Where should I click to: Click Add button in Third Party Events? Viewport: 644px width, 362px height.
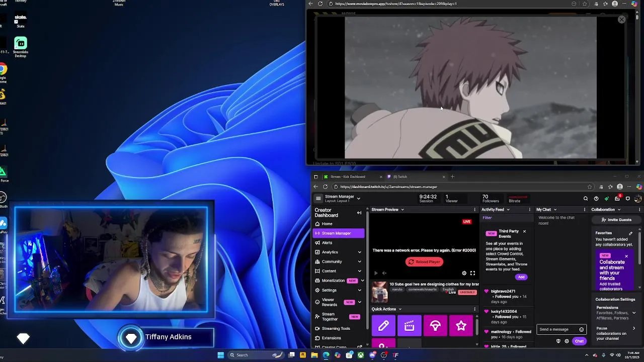(x=521, y=277)
